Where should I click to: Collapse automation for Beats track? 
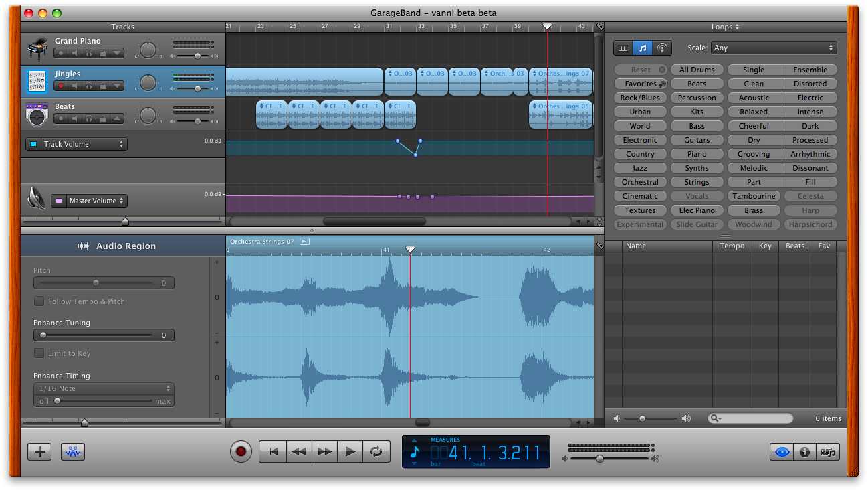pos(117,118)
